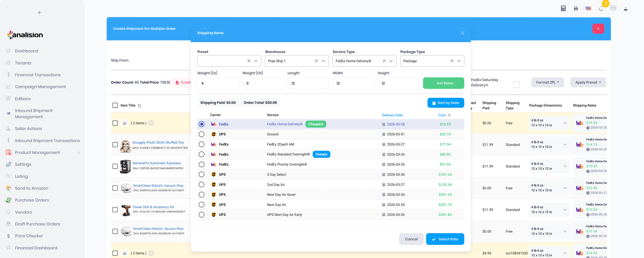
Task: Click the user profile icon
Action: click(x=626, y=9)
